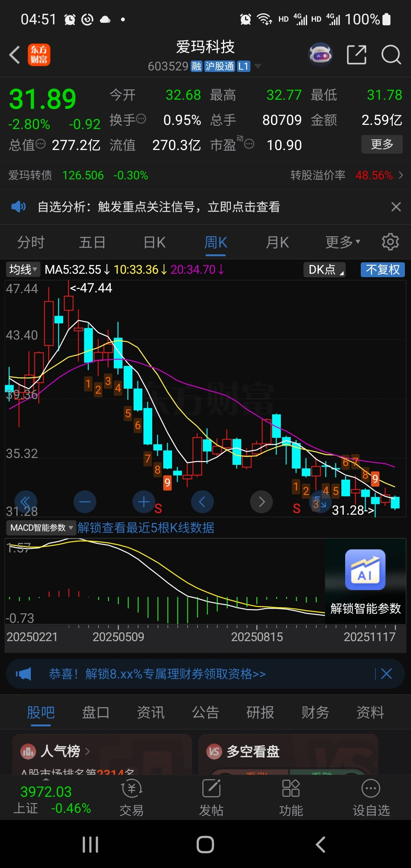Tap AI 解锁智能参数 icon
Viewport: 411px width, 868px height.
(365, 570)
